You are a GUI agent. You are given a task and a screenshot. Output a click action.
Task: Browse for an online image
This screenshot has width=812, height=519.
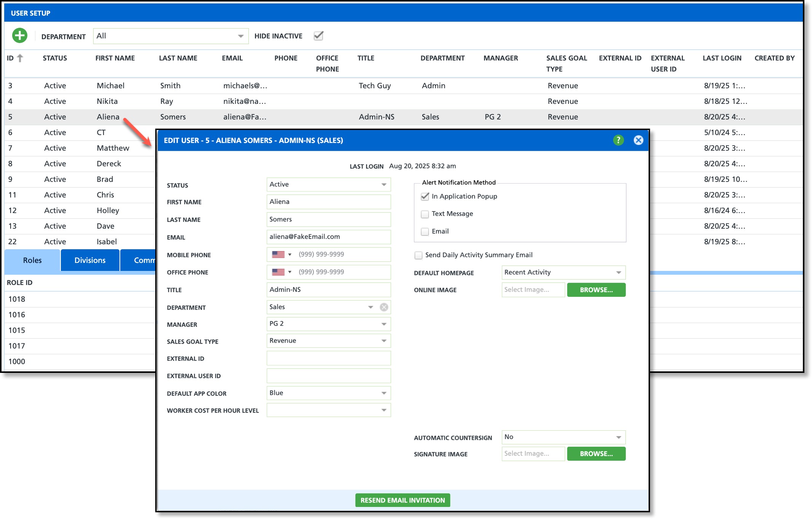596,290
